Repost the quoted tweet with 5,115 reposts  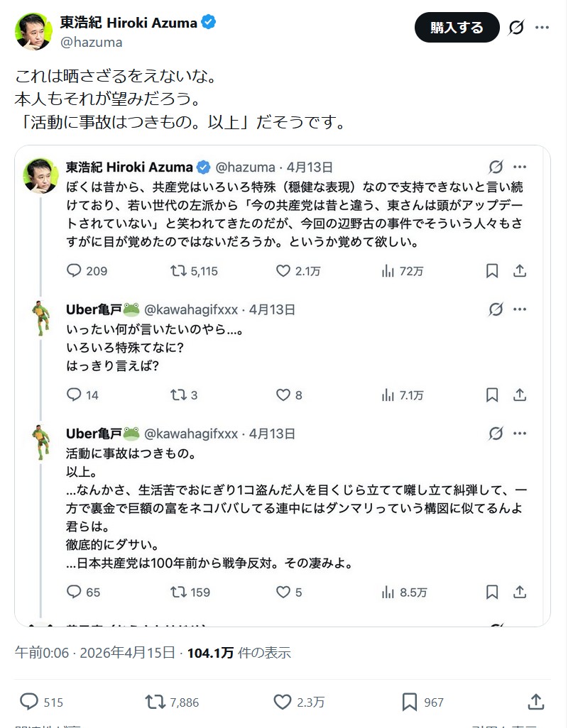click(179, 270)
